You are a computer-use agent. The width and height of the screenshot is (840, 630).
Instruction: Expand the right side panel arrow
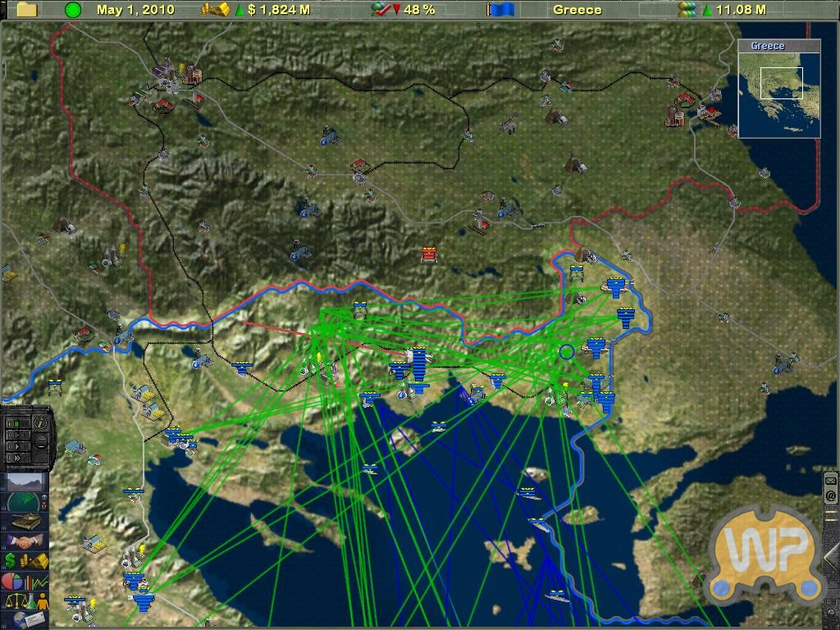coord(831,558)
